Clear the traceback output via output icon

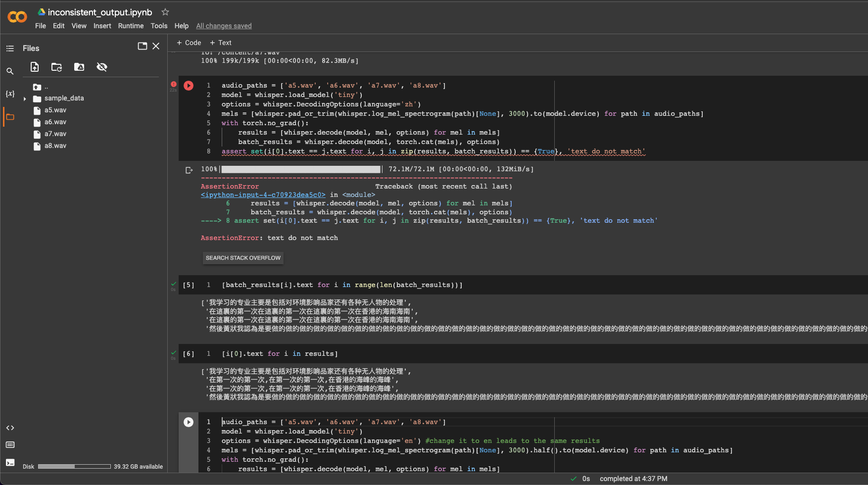[189, 170]
